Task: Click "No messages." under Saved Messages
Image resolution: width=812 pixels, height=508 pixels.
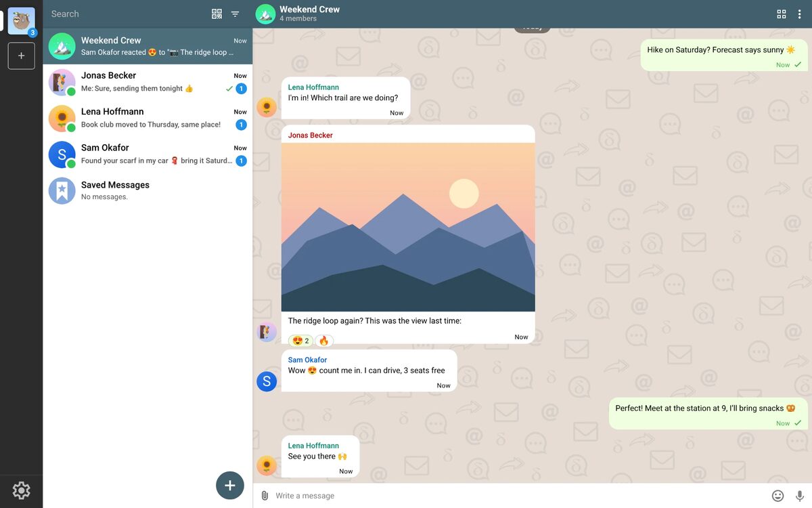Action: pos(104,197)
